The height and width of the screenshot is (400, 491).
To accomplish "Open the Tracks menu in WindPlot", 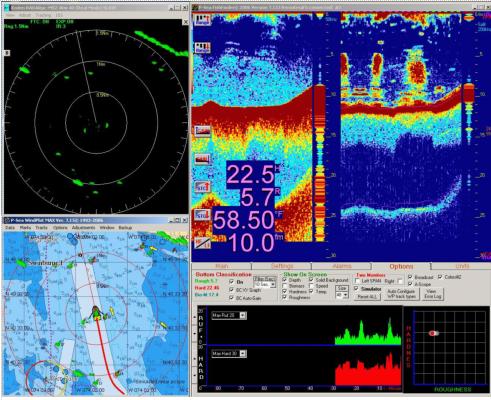I will (41, 228).
